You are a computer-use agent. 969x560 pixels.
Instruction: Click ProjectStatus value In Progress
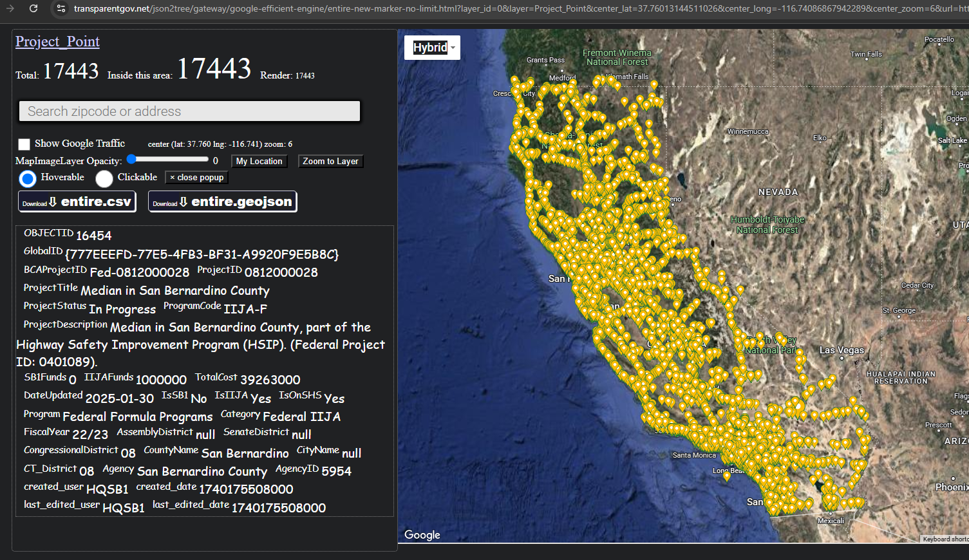122,310
